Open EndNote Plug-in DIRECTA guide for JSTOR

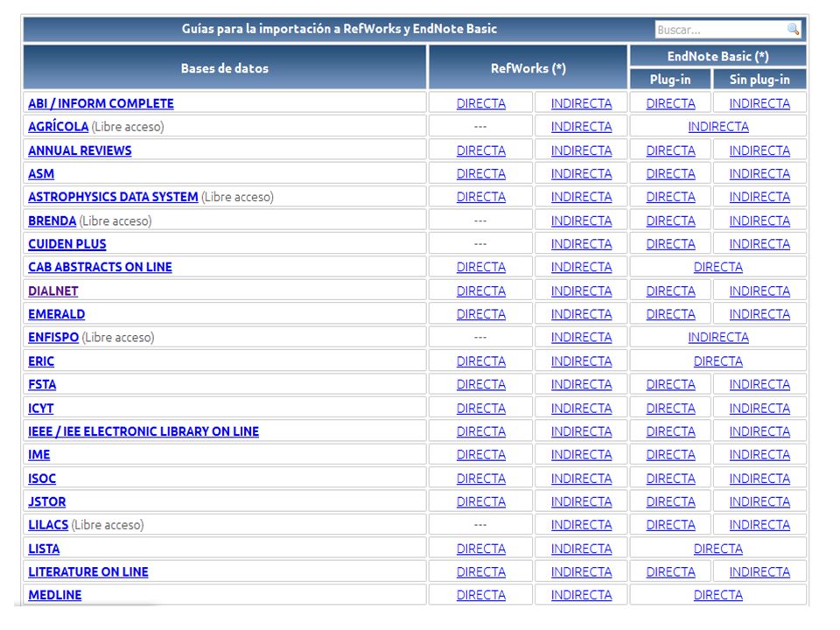click(671, 502)
